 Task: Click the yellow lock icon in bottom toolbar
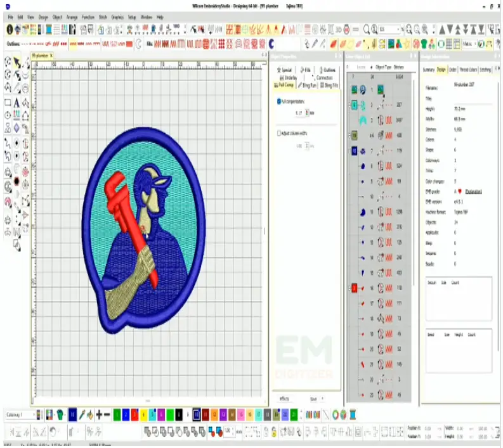click(x=273, y=432)
